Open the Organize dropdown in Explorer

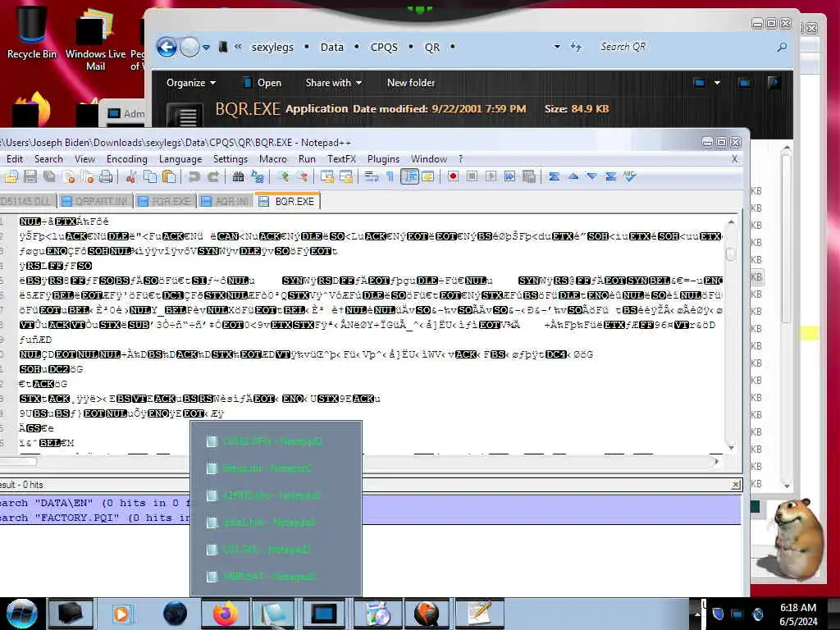point(191,83)
